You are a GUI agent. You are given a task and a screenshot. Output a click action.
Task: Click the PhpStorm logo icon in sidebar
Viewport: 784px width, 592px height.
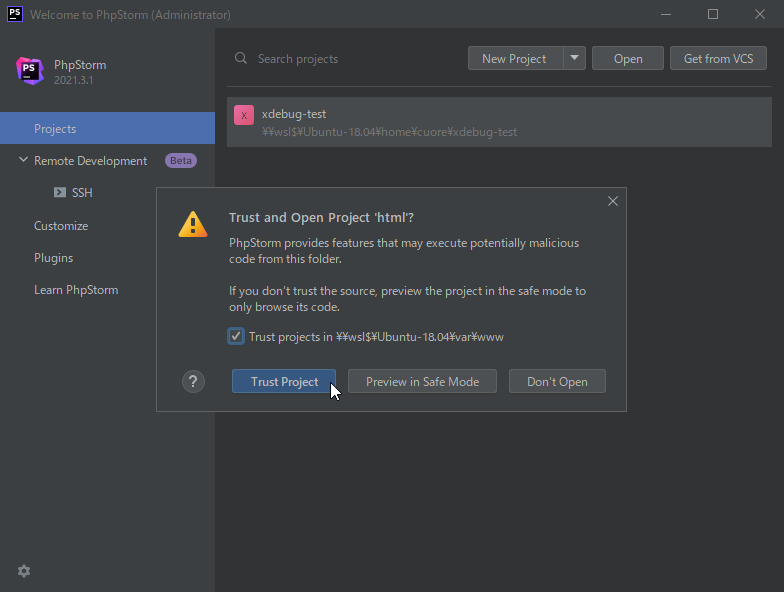pos(30,71)
